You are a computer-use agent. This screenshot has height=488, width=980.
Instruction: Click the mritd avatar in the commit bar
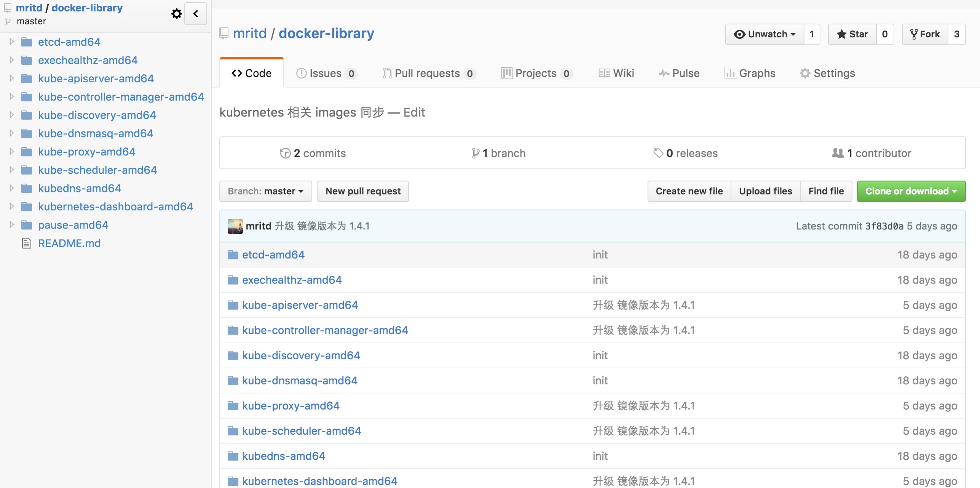235,226
